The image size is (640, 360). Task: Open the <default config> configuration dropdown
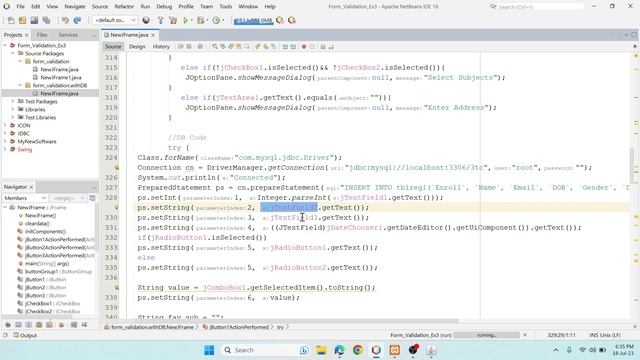click(115, 20)
